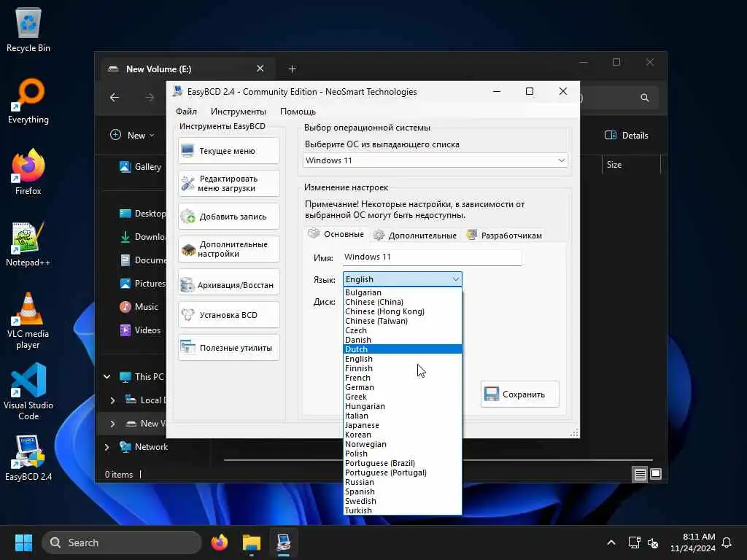Screen dimensions: 747x560
Task: Open Notepad++ desktop shortcut
Action: click(x=28, y=244)
